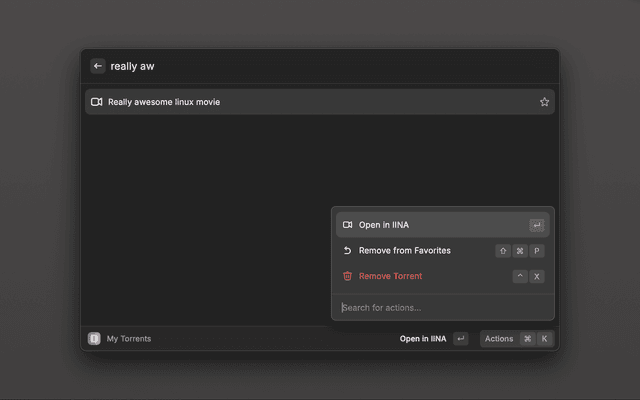Select the red "Remove Torrent" action
Screen dimensions: 640x400
(390, 276)
